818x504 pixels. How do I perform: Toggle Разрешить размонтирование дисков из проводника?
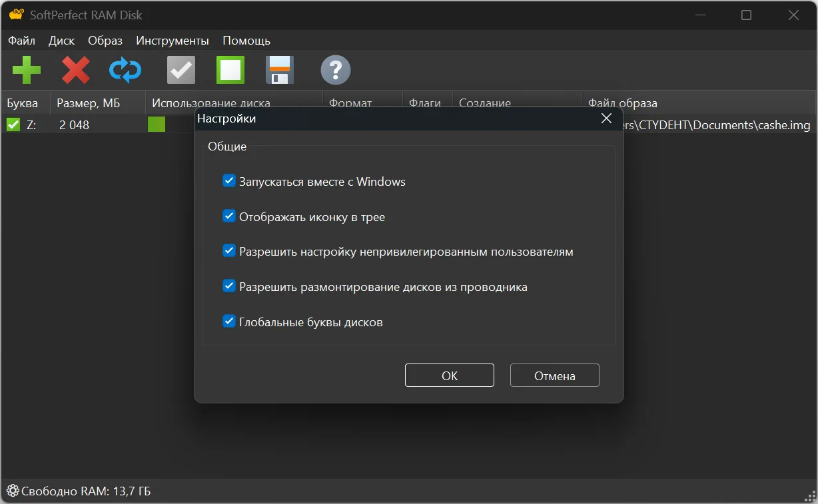click(229, 287)
